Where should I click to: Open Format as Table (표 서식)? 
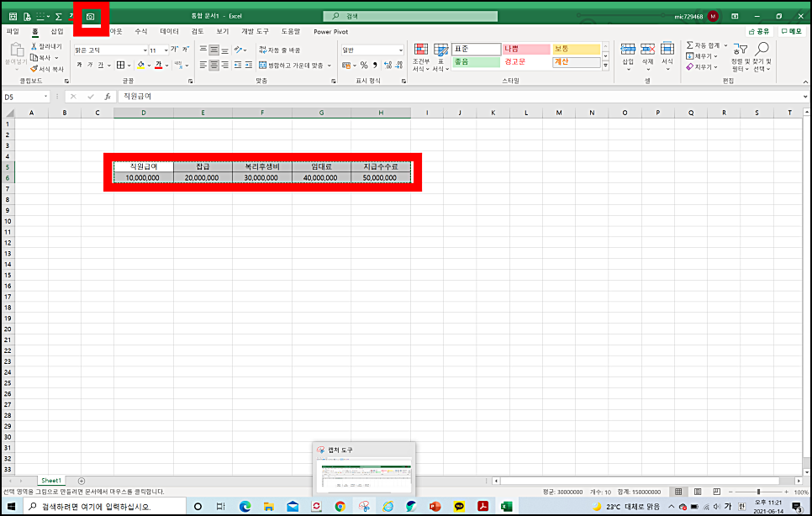pyautogui.click(x=440, y=57)
